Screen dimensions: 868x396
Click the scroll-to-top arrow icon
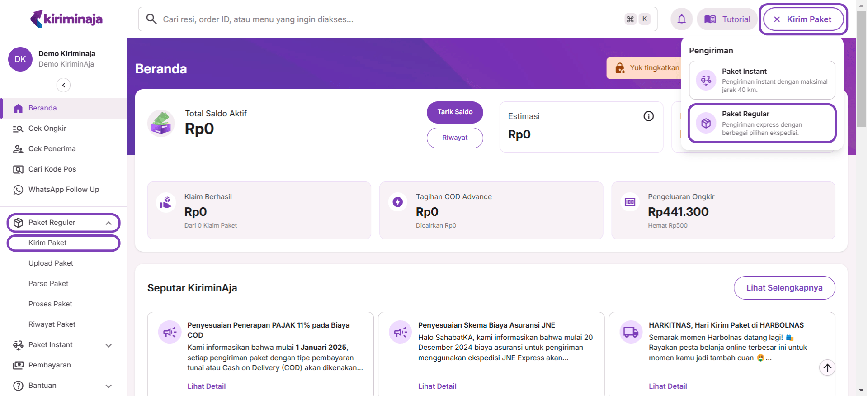(x=827, y=367)
